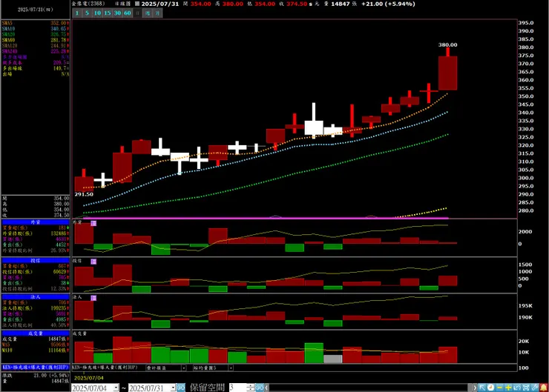The image size is (549, 392).
Task: Select the 60-minute timeframe tab
Action: [128, 13]
